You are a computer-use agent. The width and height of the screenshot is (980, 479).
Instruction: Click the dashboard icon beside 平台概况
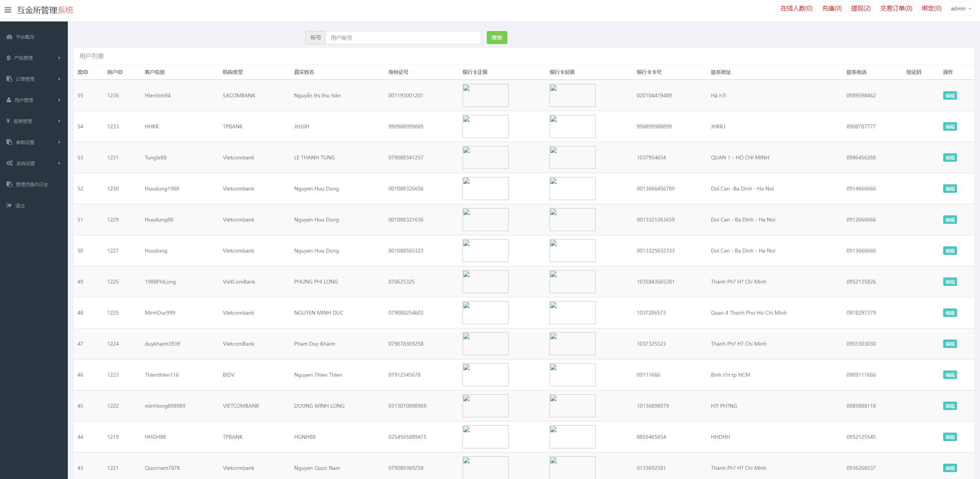point(10,37)
